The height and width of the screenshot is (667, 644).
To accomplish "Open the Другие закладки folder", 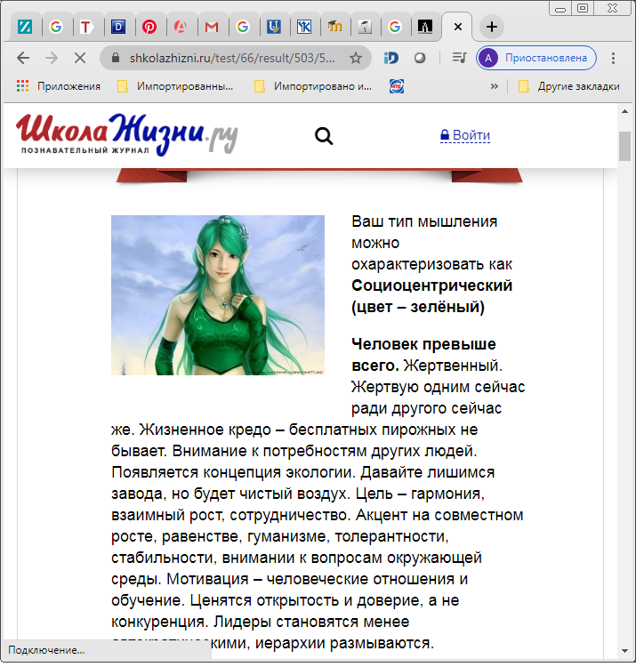I will [569, 86].
